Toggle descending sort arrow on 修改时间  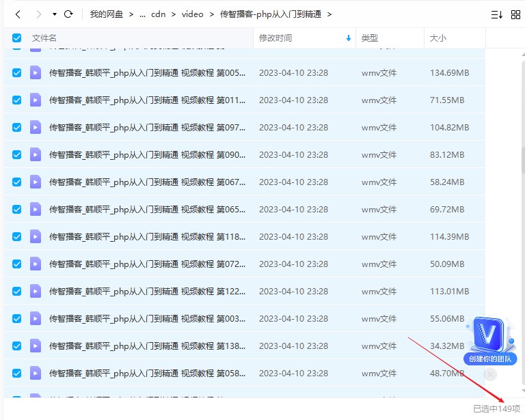(348, 38)
